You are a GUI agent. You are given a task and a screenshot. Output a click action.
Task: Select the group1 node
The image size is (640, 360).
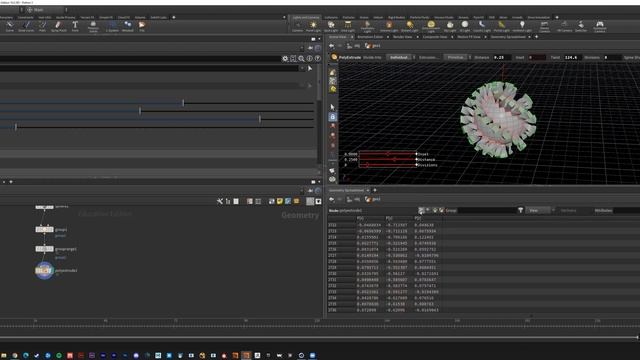[x=44, y=229]
